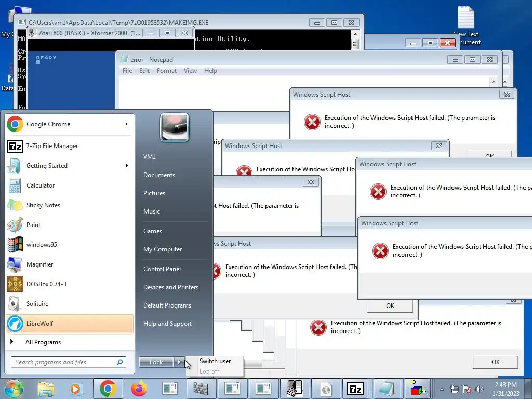This screenshot has height=399, width=532.
Task: Open Games from Start menu
Action: (x=153, y=231)
